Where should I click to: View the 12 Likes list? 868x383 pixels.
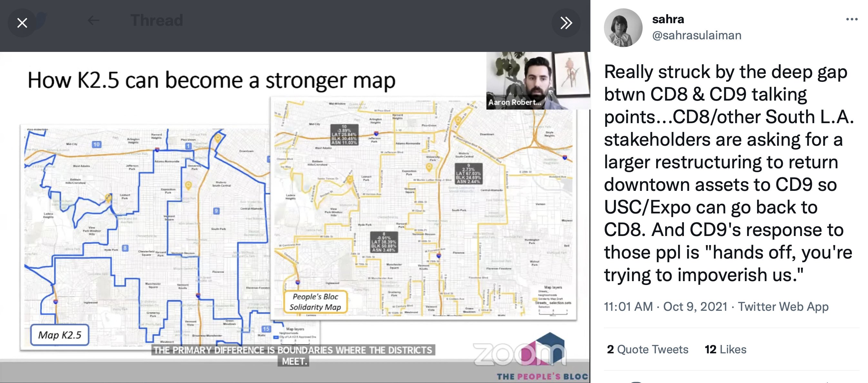pos(725,349)
